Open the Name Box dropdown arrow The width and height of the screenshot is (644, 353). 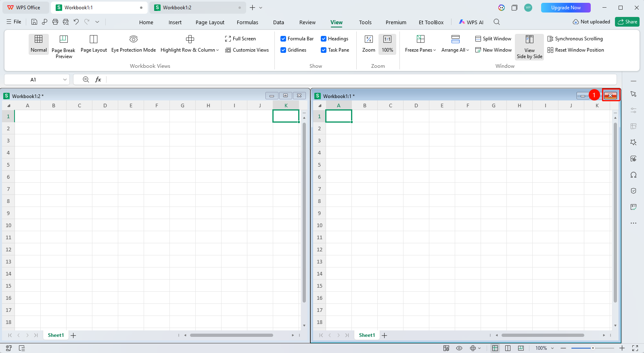[x=65, y=79]
